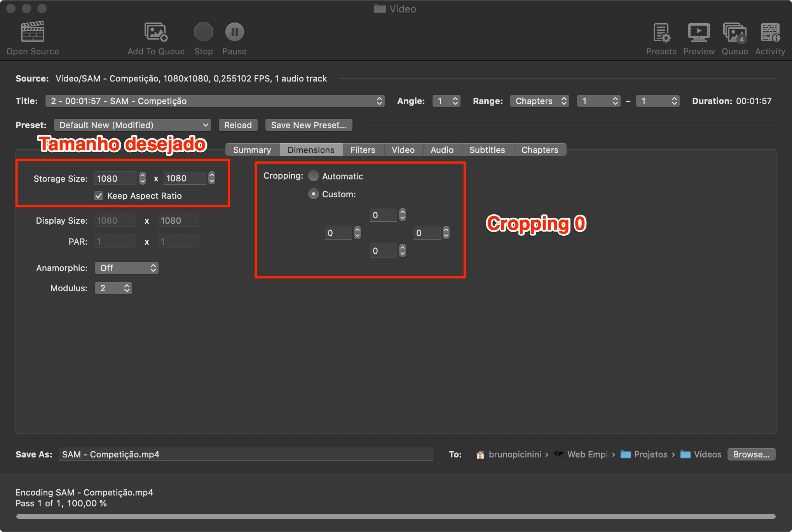The height and width of the screenshot is (532, 792).
Task: Click the Save New Preset button
Action: [x=309, y=125]
